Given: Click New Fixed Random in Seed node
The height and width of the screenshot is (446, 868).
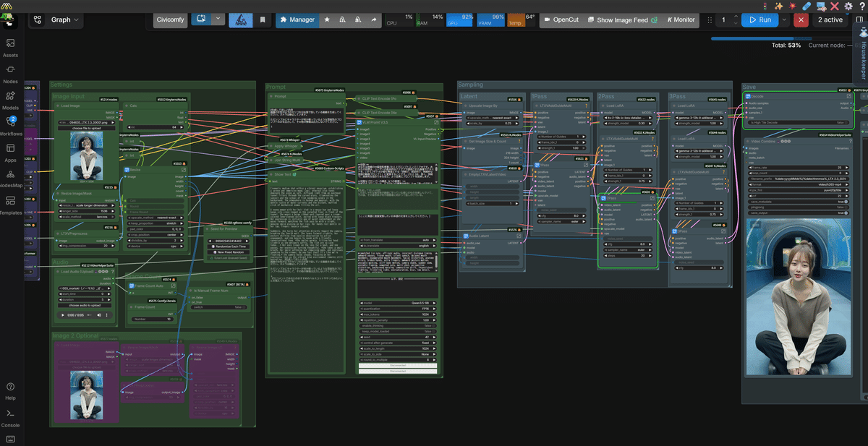Looking at the screenshot, I should click(x=229, y=252).
